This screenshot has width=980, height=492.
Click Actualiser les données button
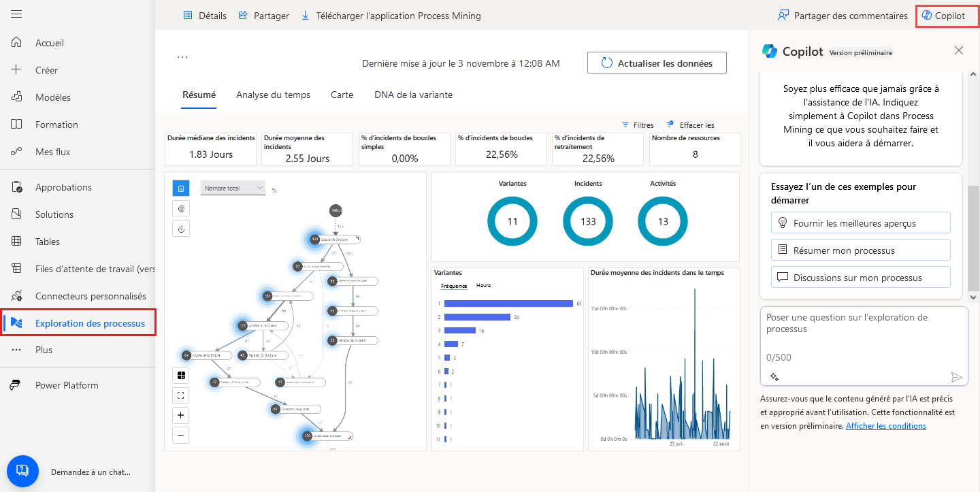(657, 63)
